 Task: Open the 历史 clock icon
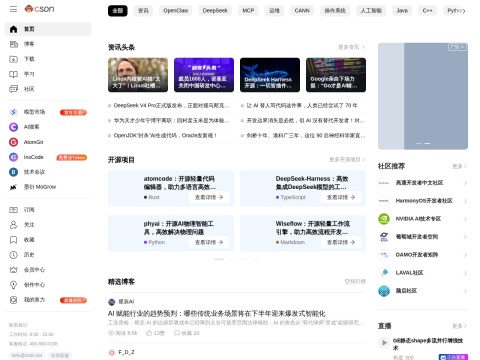point(13,255)
